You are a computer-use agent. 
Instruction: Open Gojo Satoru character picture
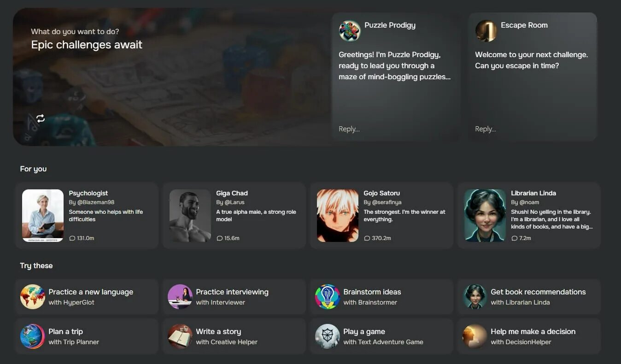(338, 216)
